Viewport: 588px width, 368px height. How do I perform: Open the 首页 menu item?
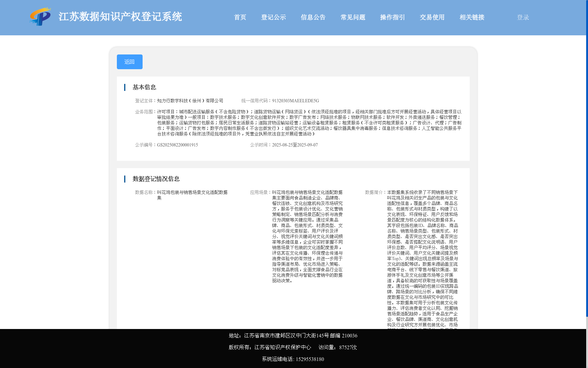click(x=240, y=17)
